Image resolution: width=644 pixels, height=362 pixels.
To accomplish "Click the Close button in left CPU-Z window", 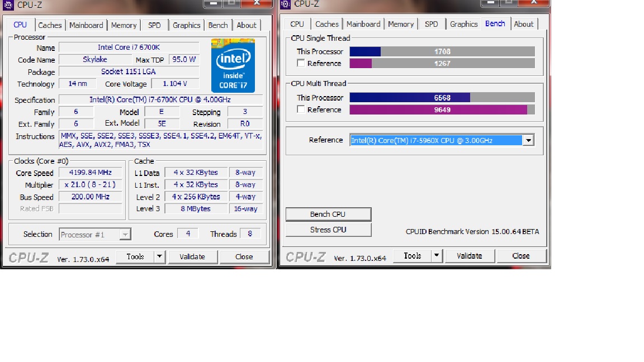I will pyautogui.click(x=244, y=256).
